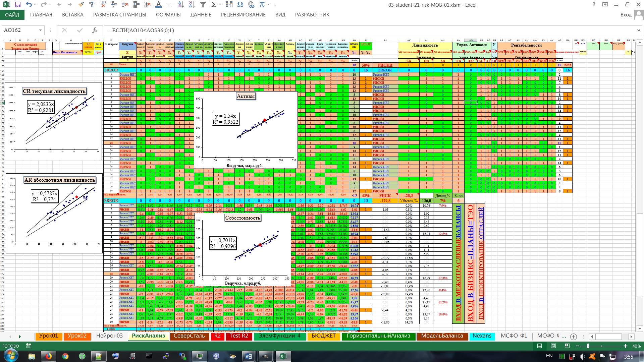Click the font color A icon

pos(159,5)
